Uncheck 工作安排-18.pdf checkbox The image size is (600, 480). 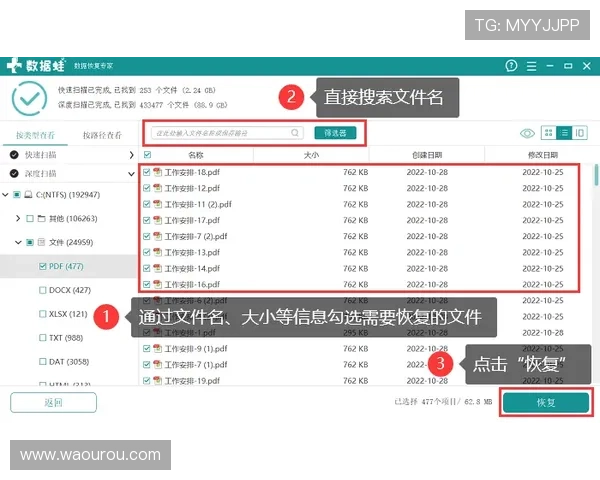click(x=146, y=172)
